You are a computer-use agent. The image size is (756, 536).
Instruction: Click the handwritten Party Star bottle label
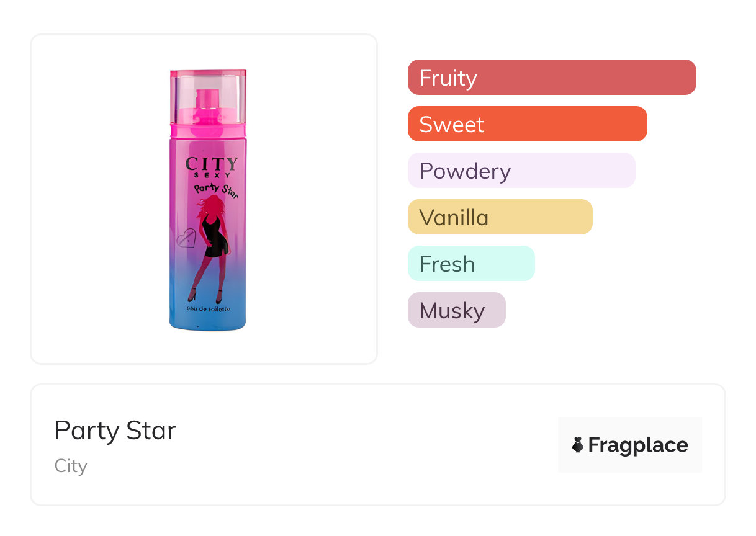click(x=217, y=188)
